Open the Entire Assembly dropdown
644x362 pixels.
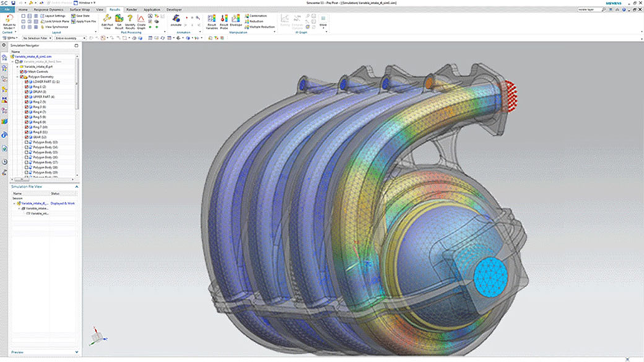click(70, 38)
